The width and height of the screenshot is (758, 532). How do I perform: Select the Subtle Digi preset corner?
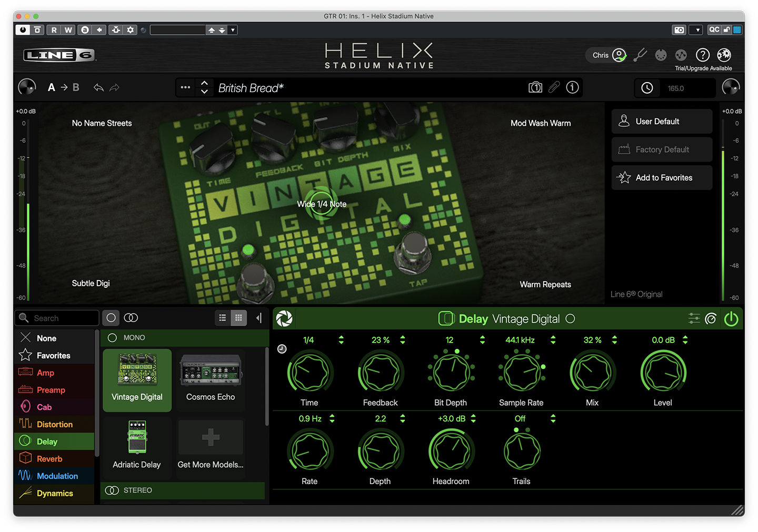(91, 283)
